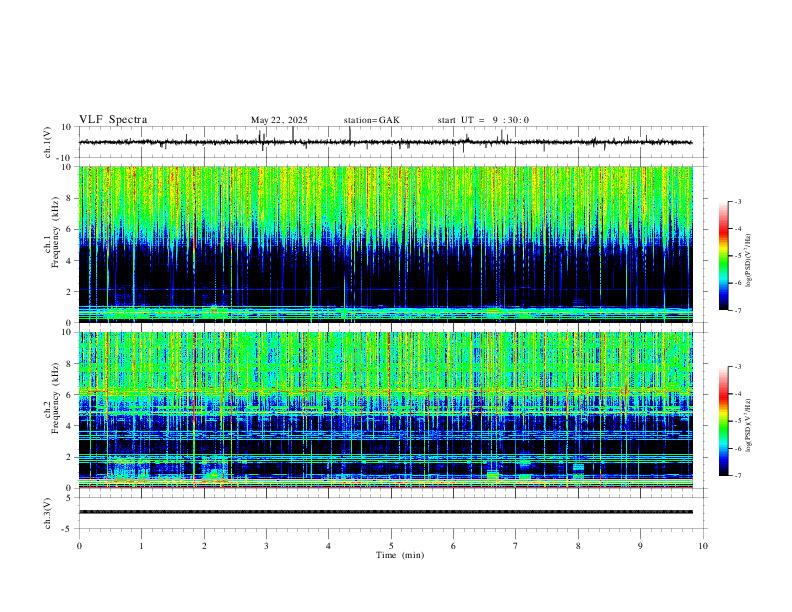Click the "2" kHz tick on ch.2 spectrogram axis
The image size is (792, 612).
[69, 457]
